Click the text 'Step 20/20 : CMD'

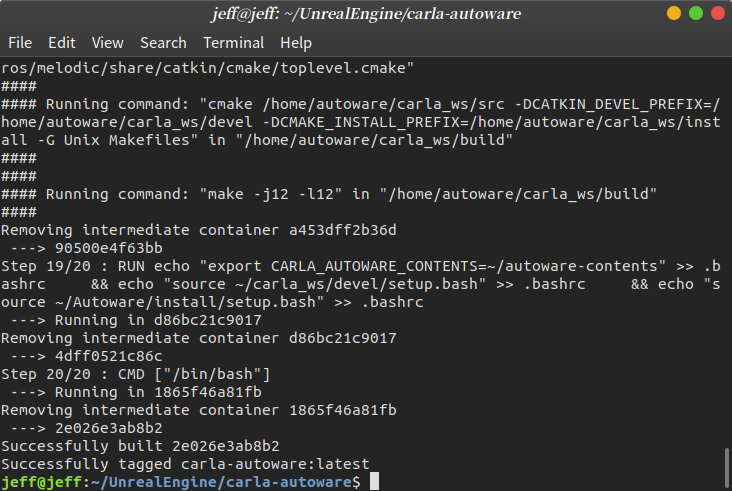coord(73,374)
